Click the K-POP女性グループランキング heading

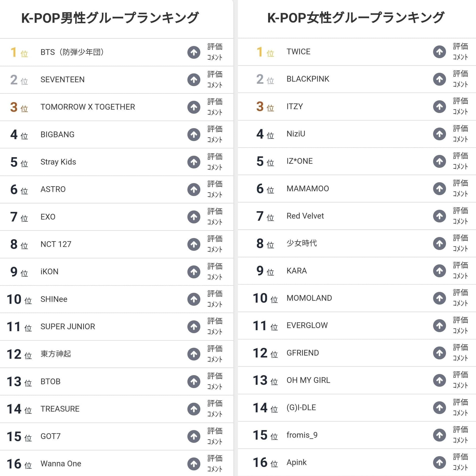(x=356, y=18)
